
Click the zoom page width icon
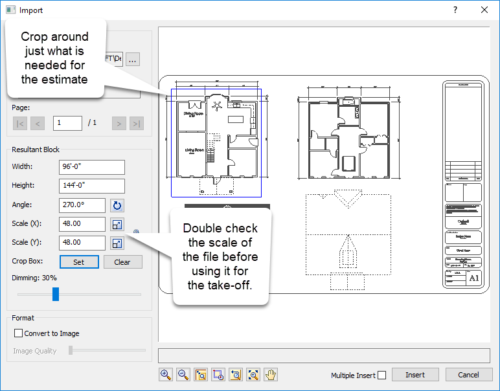tap(236, 375)
